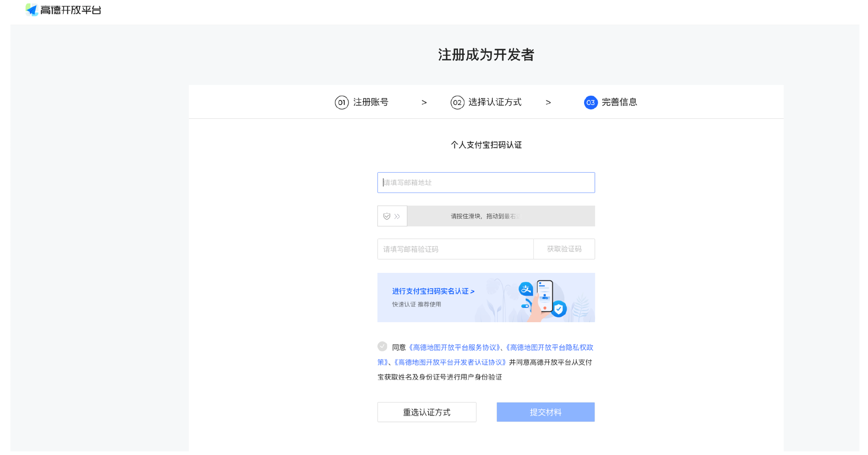Click the 提交材料 submit button
The width and height of the screenshot is (868, 455).
[x=545, y=412]
